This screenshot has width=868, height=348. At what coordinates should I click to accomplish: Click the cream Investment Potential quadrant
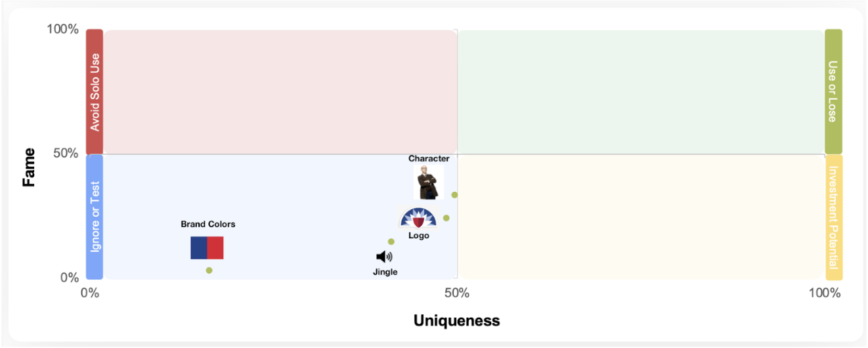[x=641, y=217]
